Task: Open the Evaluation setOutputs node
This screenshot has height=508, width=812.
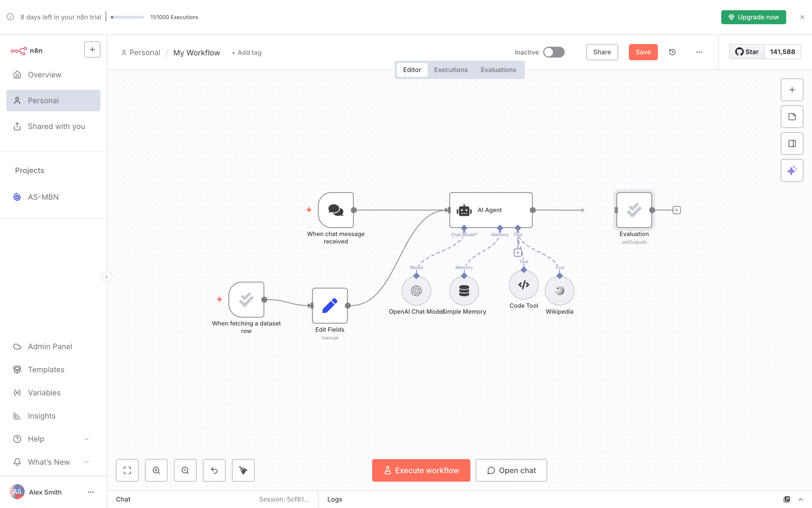Action: point(634,210)
